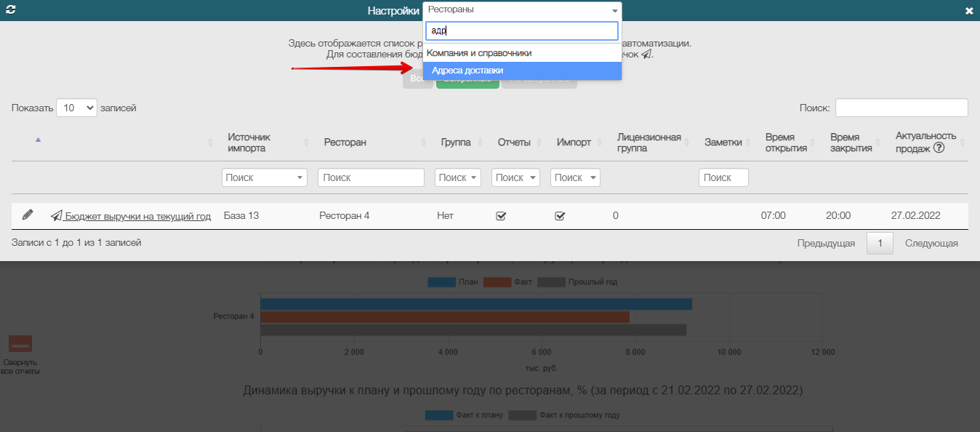Click pencil edit icon for Ресторан 4
Screen dimensions: 980x432
pyautogui.click(x=28, y=215)
